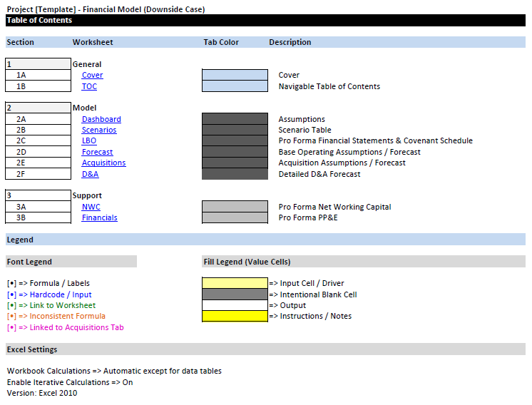Open the TOC worksheet link
Screen dimensions: 532x405
pyautogui.click(x=89, y=86)
